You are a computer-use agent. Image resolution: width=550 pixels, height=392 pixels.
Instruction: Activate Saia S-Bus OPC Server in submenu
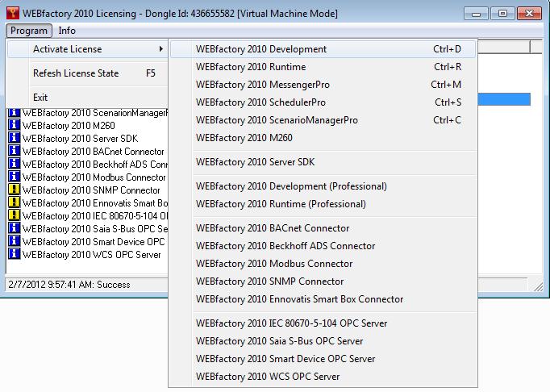click(x=323, y=340)
